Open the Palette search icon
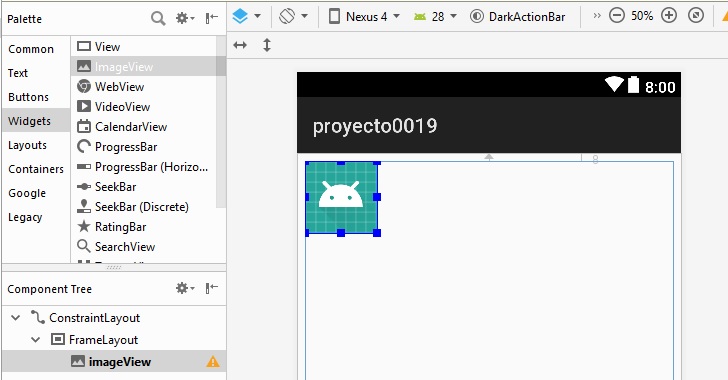This screenshot has width=728, height=380. click(x=158, y=19)
